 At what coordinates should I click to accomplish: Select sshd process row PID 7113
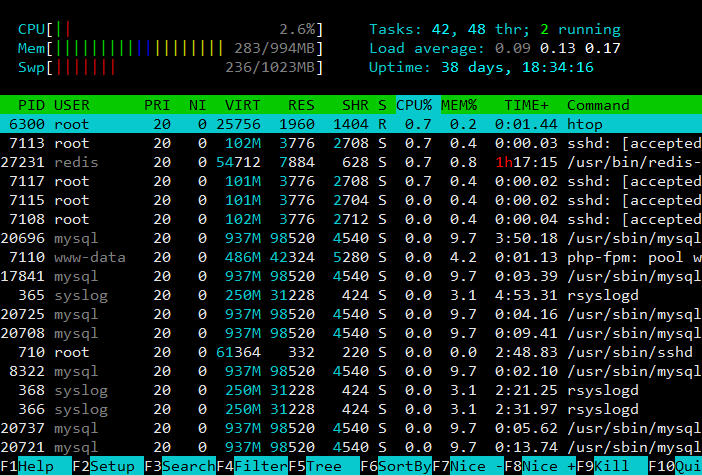[x=351, y=143]
